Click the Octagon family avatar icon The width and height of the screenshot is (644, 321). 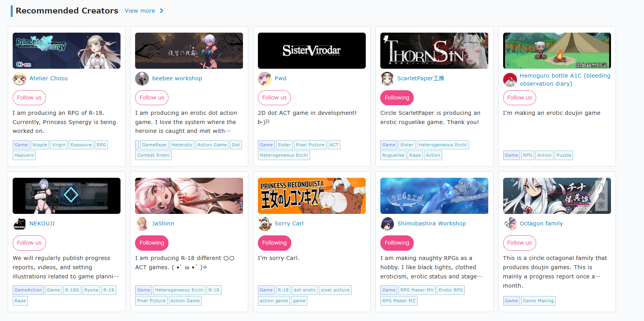pyautogui.click(x=510, y=224)
